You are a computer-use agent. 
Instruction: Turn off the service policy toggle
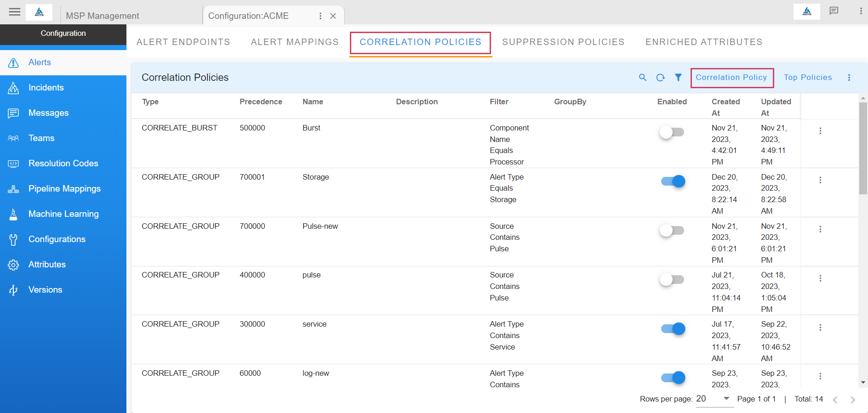(x=673, y=328)
